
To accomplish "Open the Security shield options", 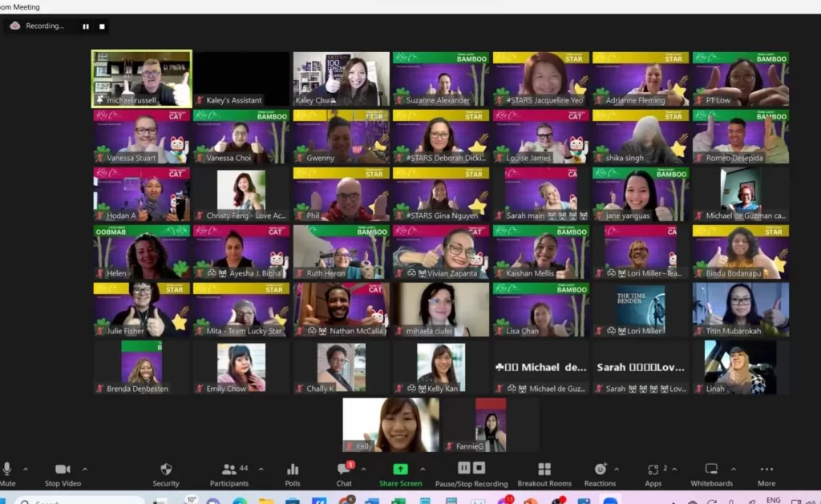I will pos(166,474).
